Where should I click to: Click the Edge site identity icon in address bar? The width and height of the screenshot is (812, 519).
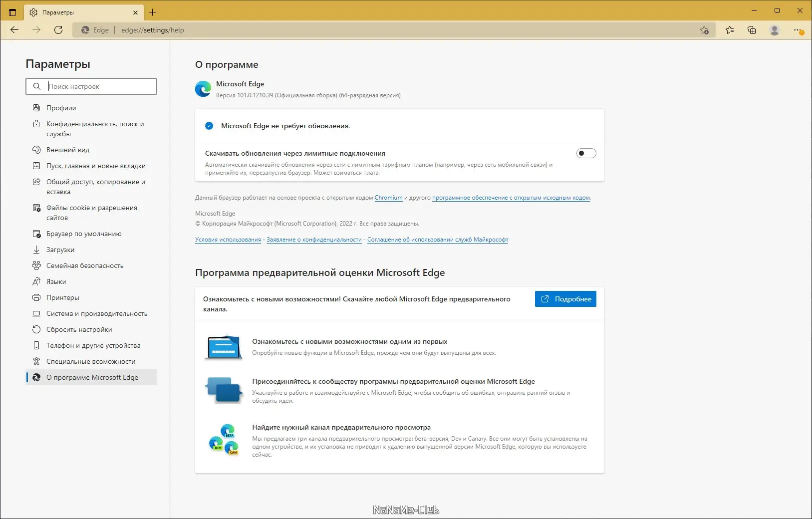pos(85,30)
